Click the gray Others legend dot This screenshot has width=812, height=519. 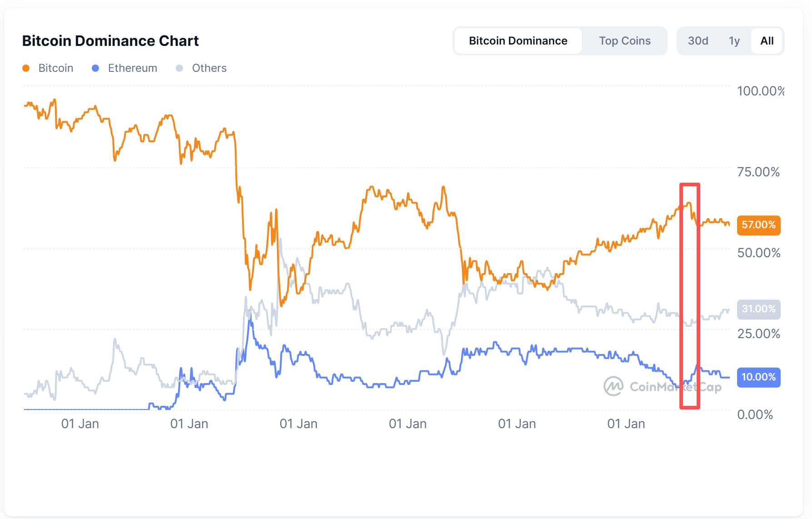179,68
